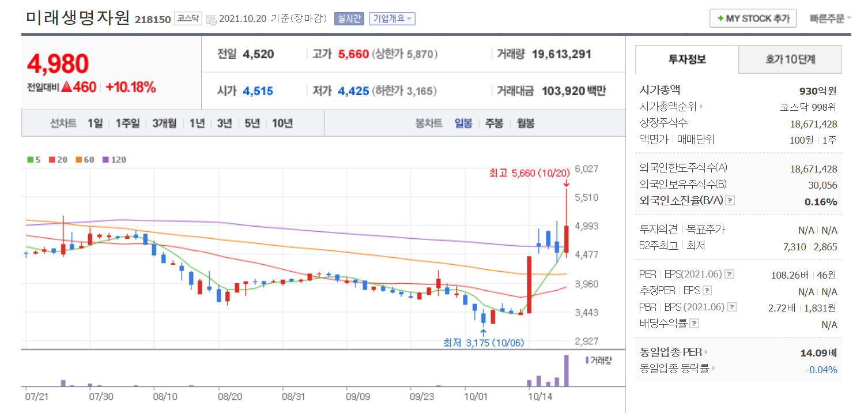Click the 외국인보유주식수(B) value 30,056
The height and width of the screenshot is (413, 868).
pos(822,185)
